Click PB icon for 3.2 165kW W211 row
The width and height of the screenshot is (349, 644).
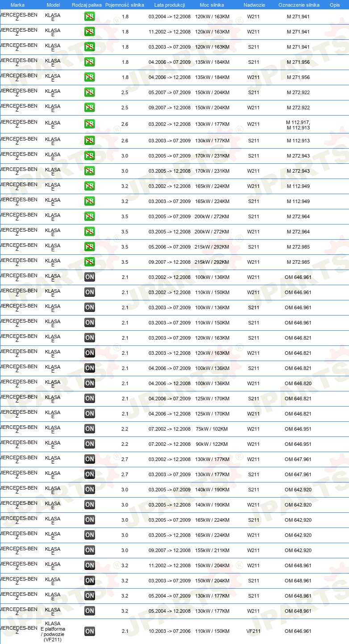[90, 187]
